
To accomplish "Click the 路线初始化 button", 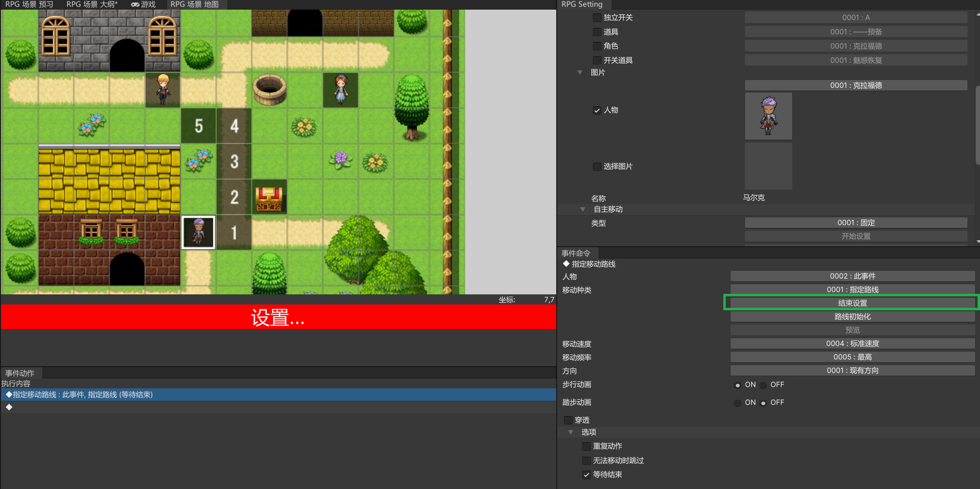I will [852, 317].
